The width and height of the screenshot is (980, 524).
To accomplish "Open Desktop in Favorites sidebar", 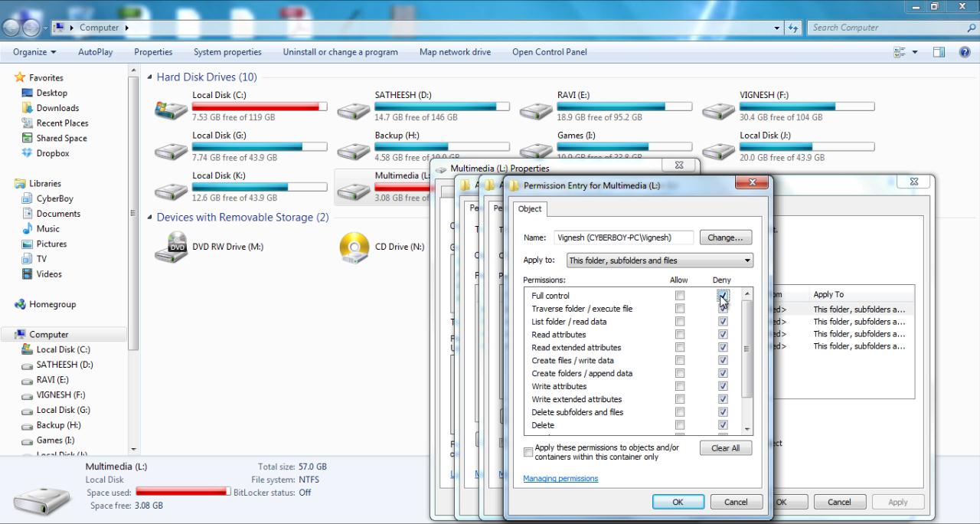I will pyautogui.click(x=51, y=93).
